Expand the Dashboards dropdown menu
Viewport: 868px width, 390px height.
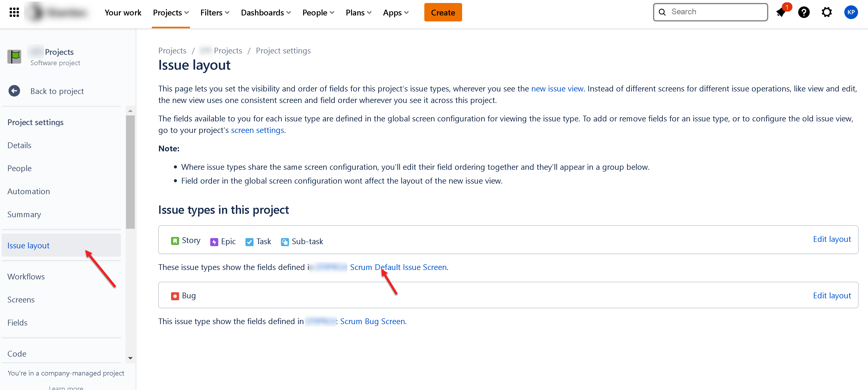tap(266, 12)
